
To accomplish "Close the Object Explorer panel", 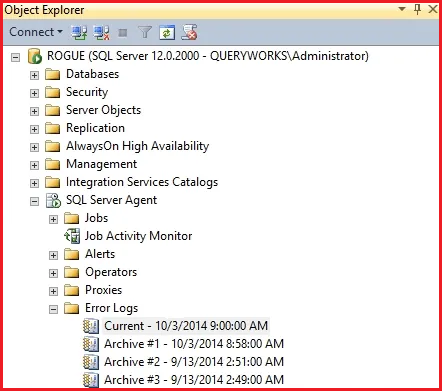I will coord(433,9).
